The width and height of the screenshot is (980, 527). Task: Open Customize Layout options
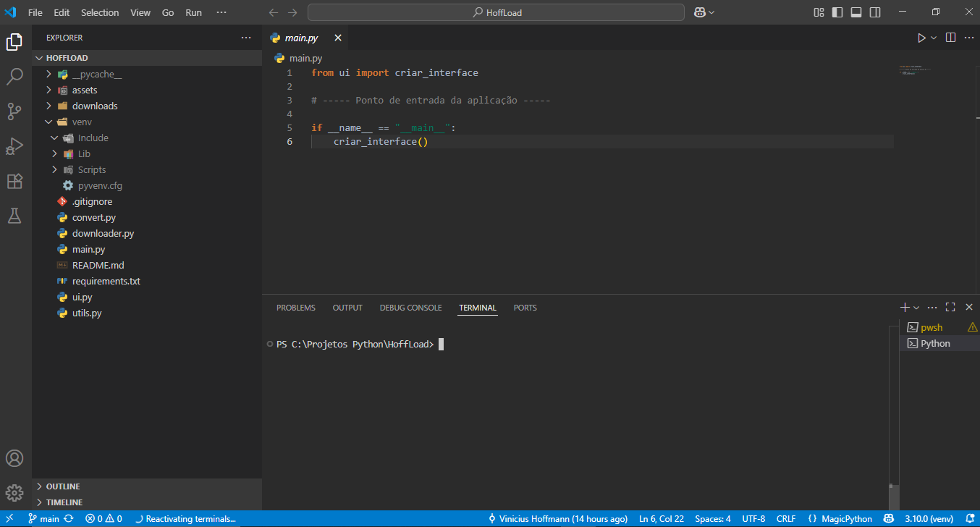tap(819, 12)
